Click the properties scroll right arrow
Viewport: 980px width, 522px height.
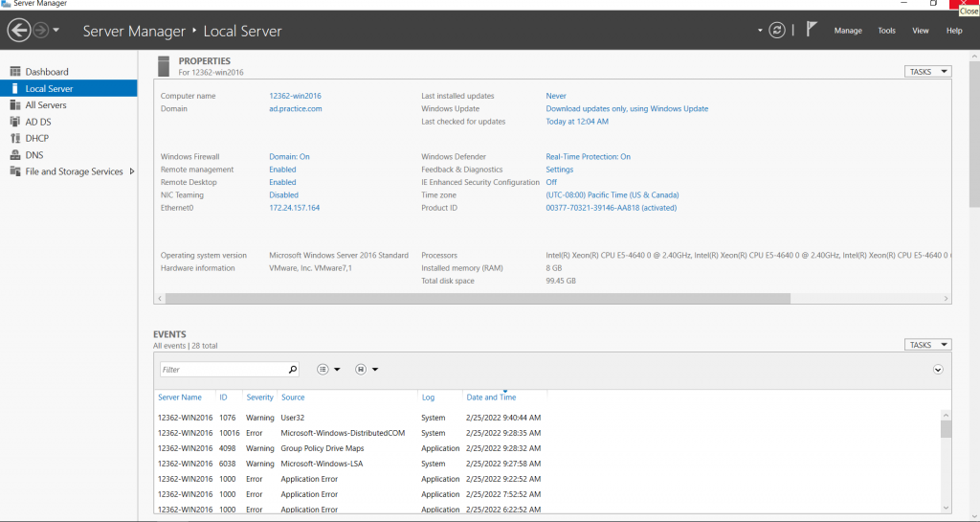(946, 299)
